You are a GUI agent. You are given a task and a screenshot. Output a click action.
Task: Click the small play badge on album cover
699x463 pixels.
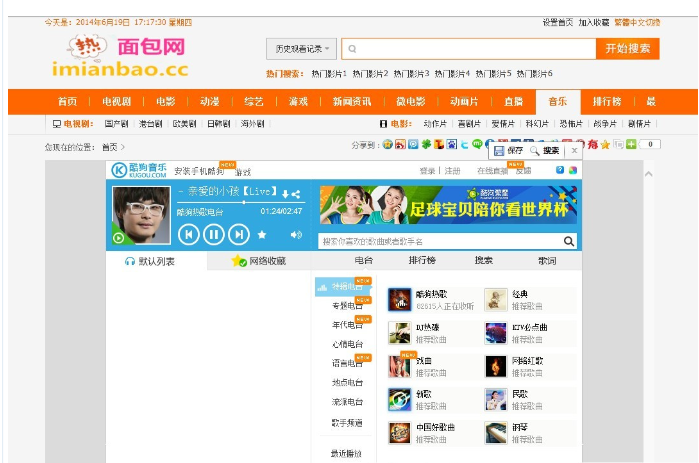click(119, 238)
